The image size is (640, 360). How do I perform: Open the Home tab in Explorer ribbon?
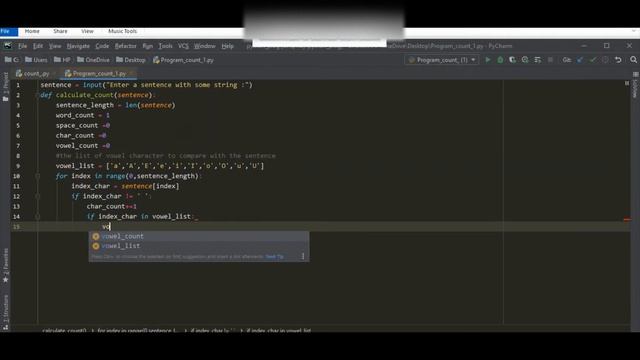(32, 31)
